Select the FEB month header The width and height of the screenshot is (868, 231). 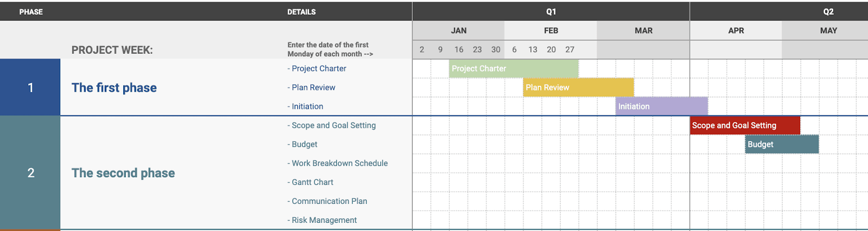(551, 30)
